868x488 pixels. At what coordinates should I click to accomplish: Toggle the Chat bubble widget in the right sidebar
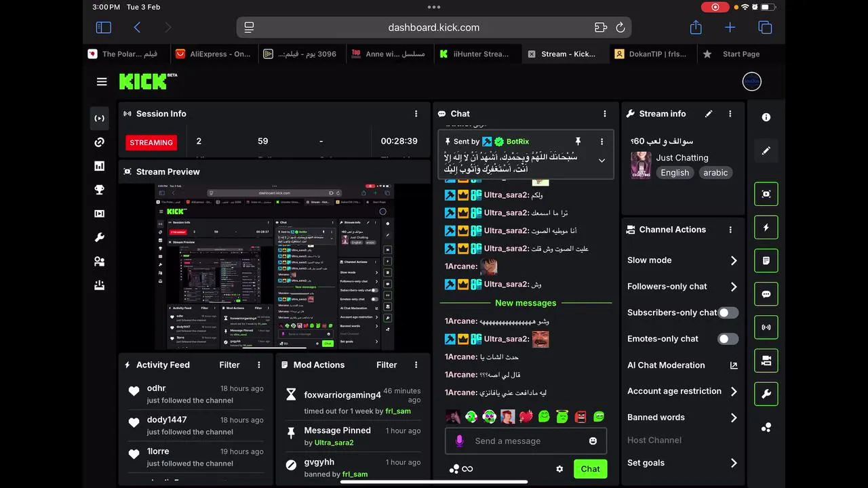(x=766, y=294)
